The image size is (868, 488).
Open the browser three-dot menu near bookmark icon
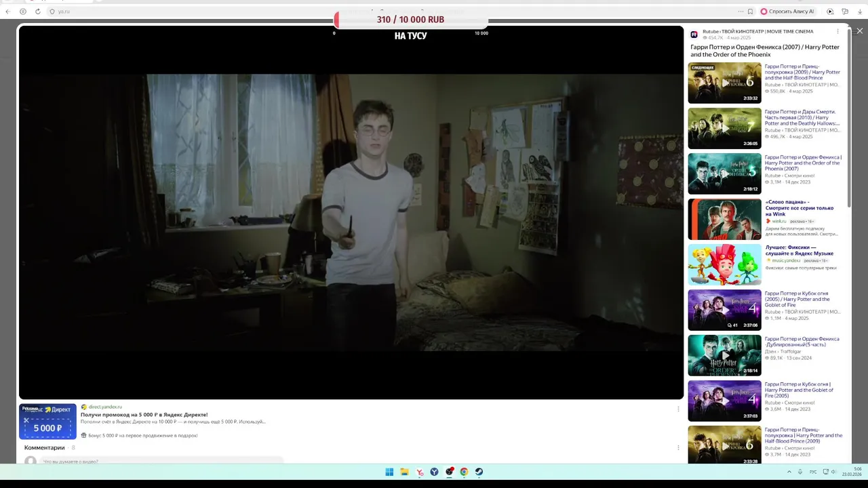coord(741,12)
